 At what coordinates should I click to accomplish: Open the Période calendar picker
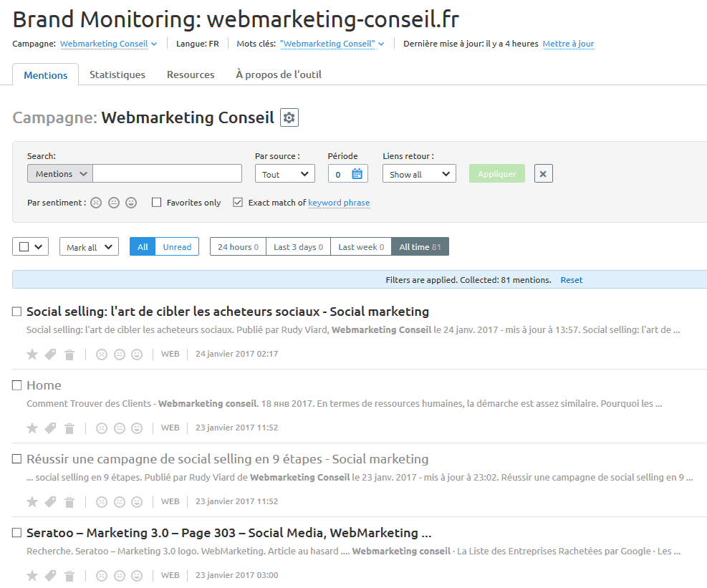pyautogui.click(x=357, y=174)
